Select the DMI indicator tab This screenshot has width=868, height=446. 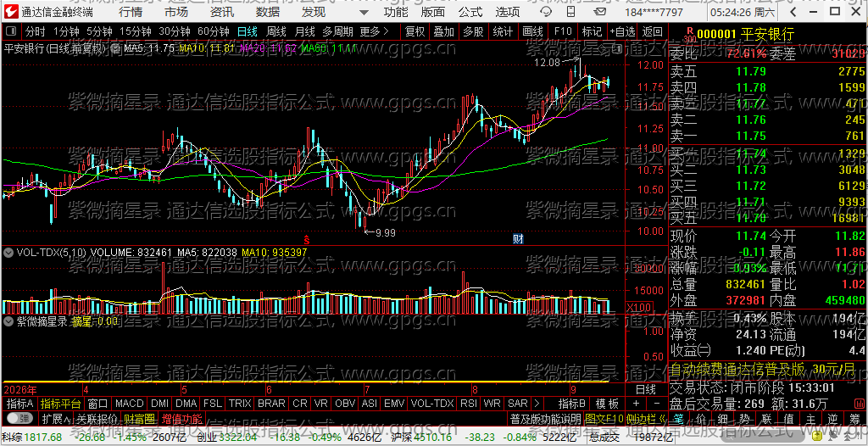pyautogui.click(x=160, y=404)
